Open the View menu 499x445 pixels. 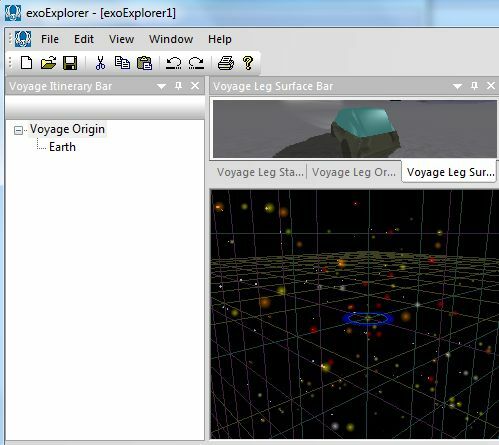coord(121,39)
